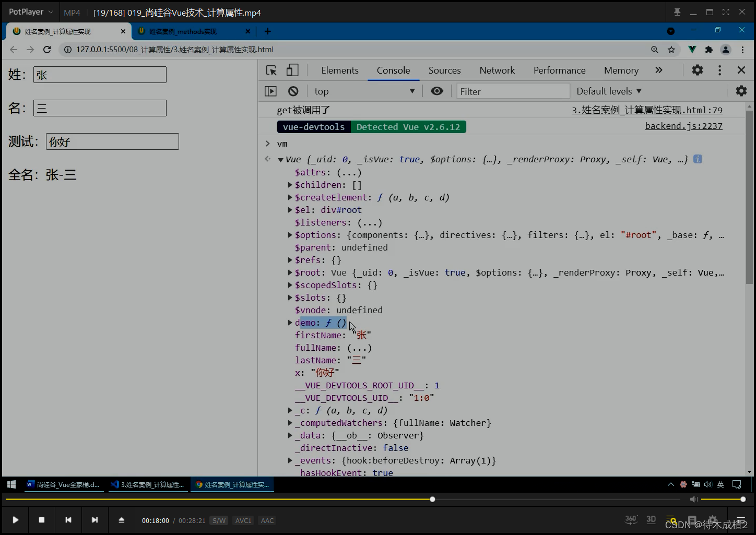Screen dimensions: 756x535
Task: Adjust the PotPlayer volume slider
Action: coord(722,500)
